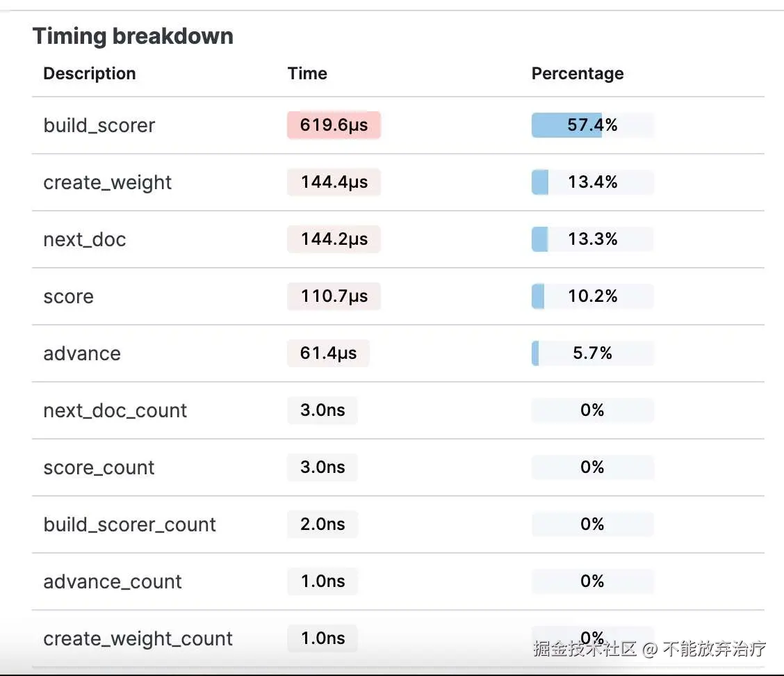Image resolution: width=784 pixels, height=676 pixels.
Task: Select the advance row label
Action: tap(82, 353)
